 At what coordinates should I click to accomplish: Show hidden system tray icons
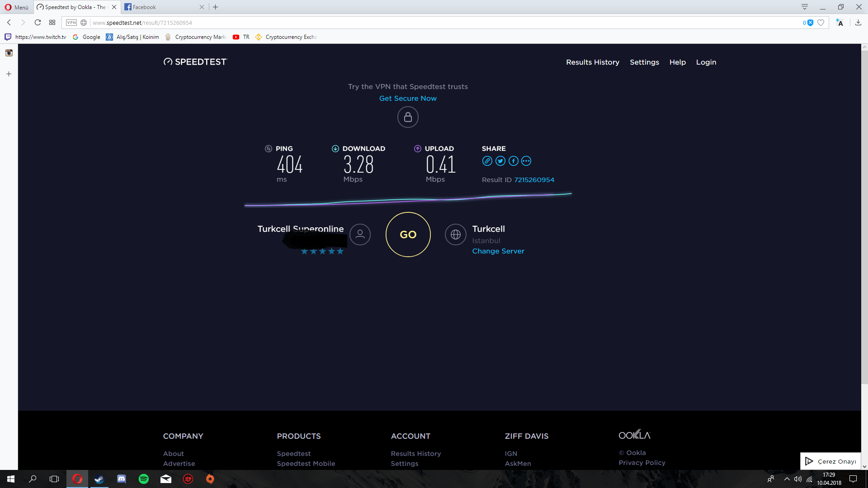787,479
